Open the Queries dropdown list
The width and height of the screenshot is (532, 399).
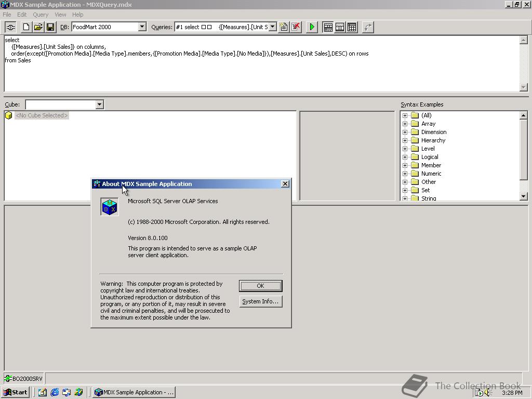click(x=272, y=27)
